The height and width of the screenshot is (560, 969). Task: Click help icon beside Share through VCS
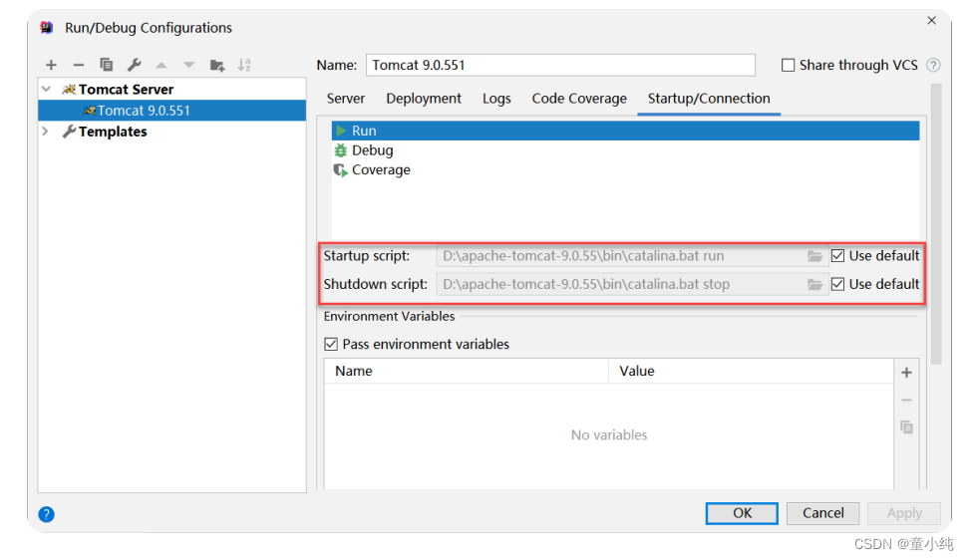[934, 65]
